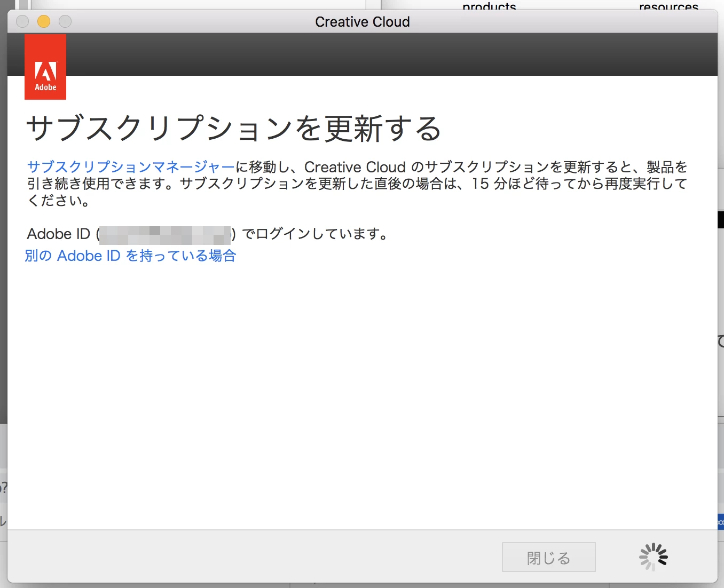Click 'resources' in the background window
724x588 pixels.
tap(668, 6)
